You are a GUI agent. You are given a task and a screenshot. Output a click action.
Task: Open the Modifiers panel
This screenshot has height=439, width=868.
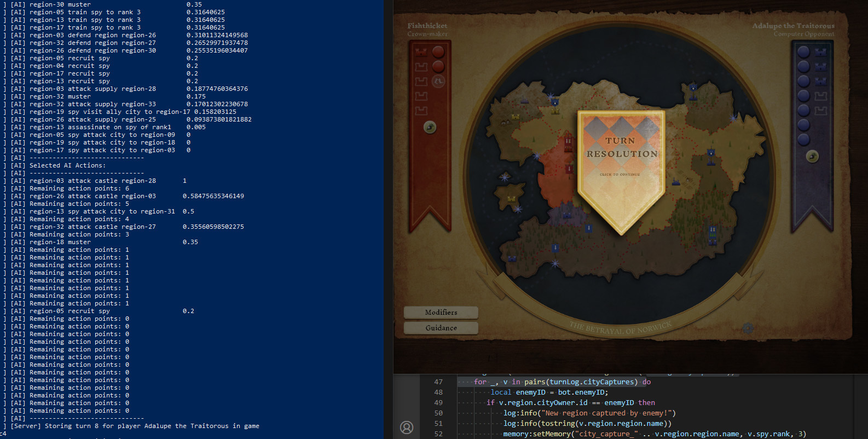point(441,312)
